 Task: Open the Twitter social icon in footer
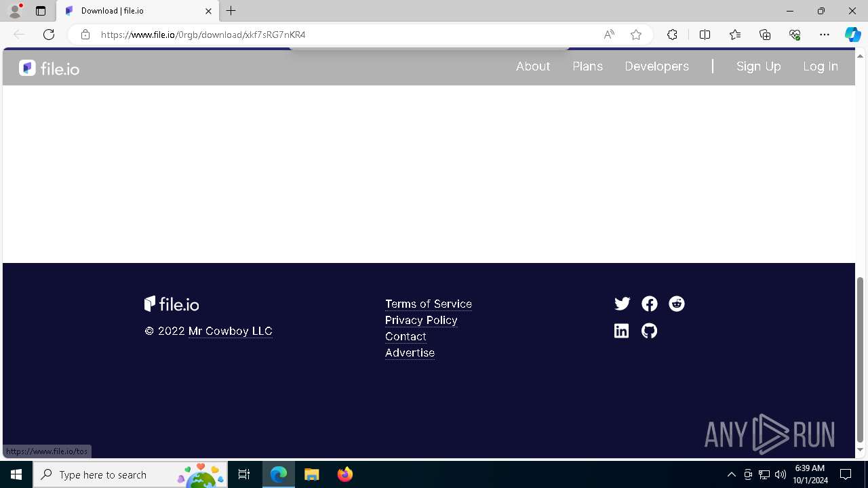click(622, 304)
